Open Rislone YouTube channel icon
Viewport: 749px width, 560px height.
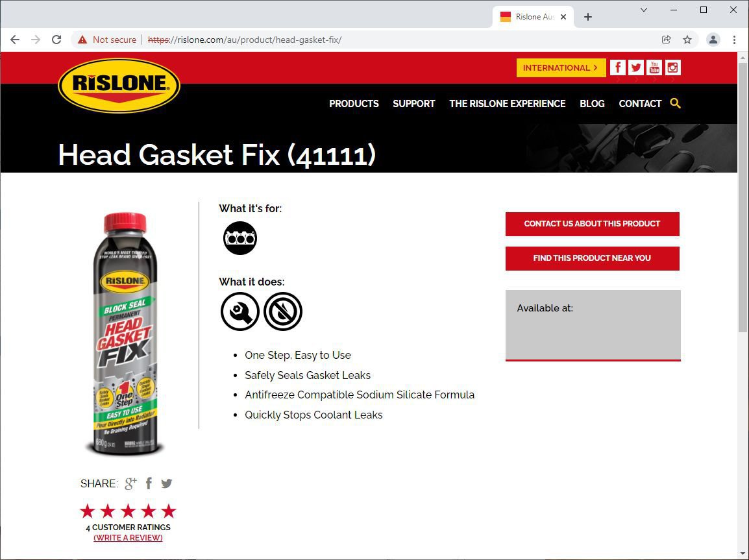pos(654,67)
